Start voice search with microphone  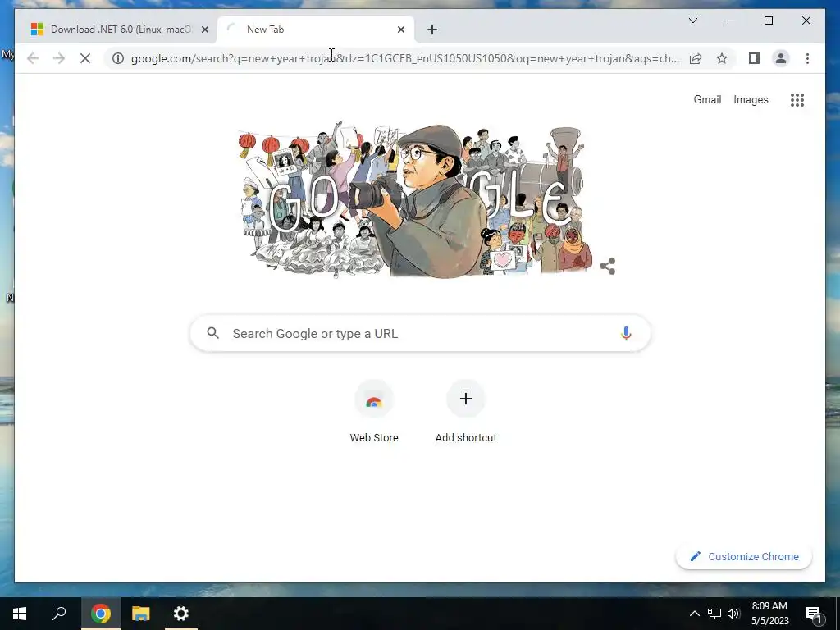pyautogui.click(x=626, y=333)
